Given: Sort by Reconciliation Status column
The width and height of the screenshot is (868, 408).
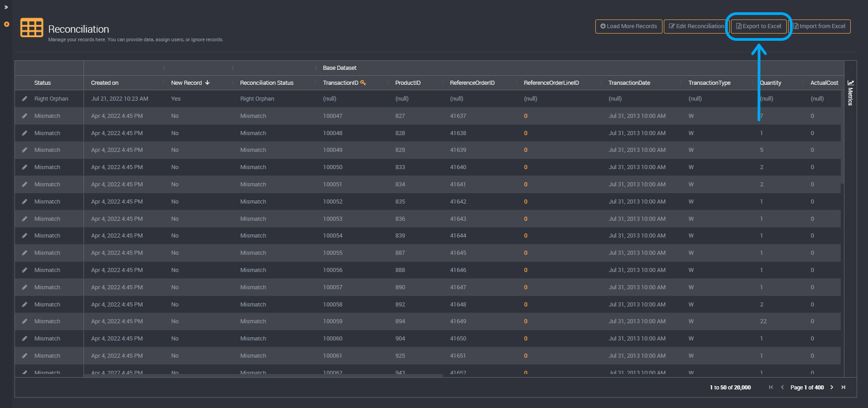Looking at the screenshot, I should [x=267, y=83].
